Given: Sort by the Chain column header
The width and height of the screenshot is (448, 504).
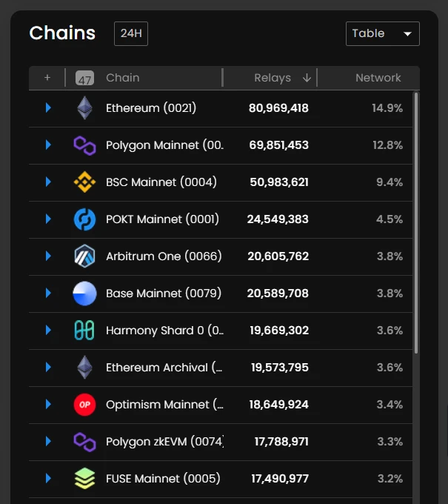Looking at the screenshot, I should pos(122,78).
